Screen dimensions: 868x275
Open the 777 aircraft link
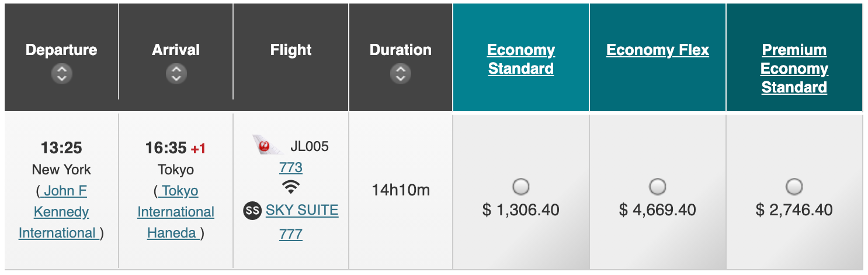pos(291,234)
